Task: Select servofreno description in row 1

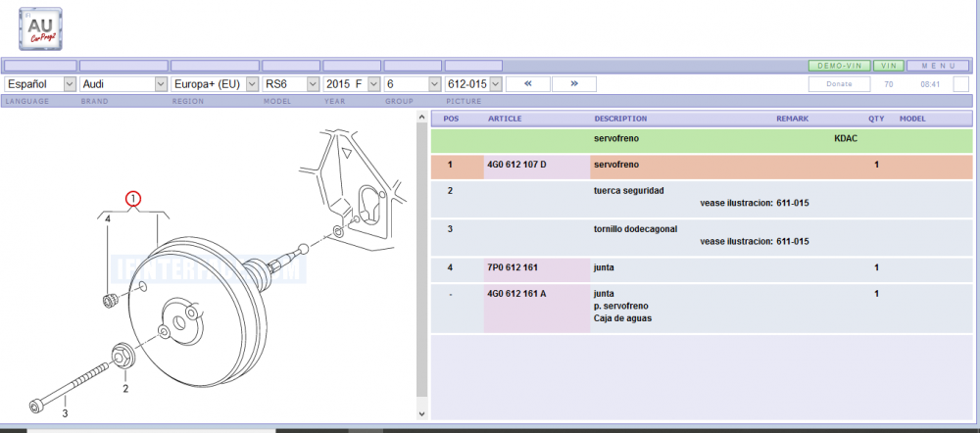Action: click(616, 165)
